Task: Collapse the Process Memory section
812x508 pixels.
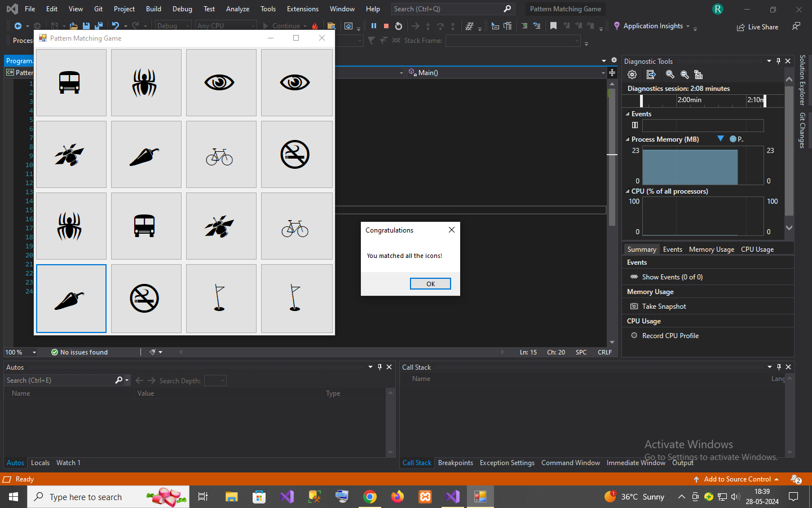Action: (x=627, y=139)
